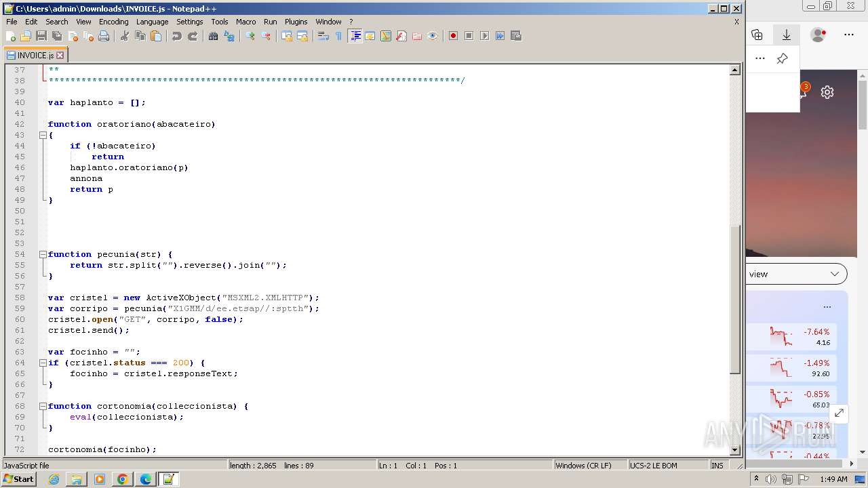Toggle synchronize vertical scrolling icon
This screenshot has height=488, width=868.
click(287, 36)
